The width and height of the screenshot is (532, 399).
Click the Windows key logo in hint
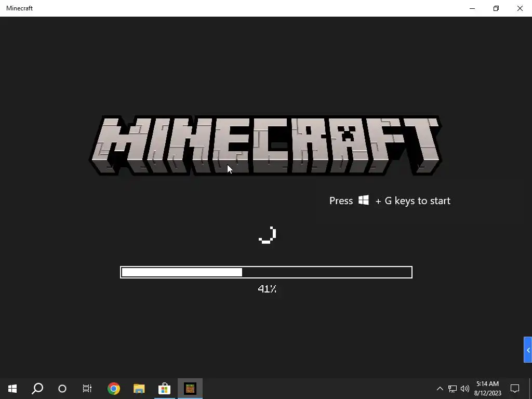coord(364,200)
